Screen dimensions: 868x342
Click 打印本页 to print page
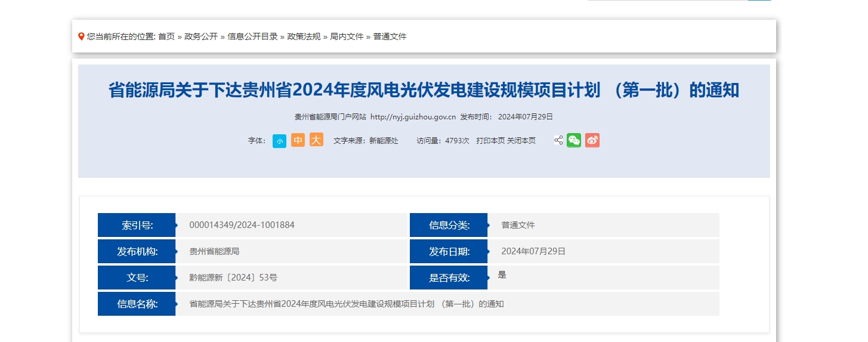490,141
